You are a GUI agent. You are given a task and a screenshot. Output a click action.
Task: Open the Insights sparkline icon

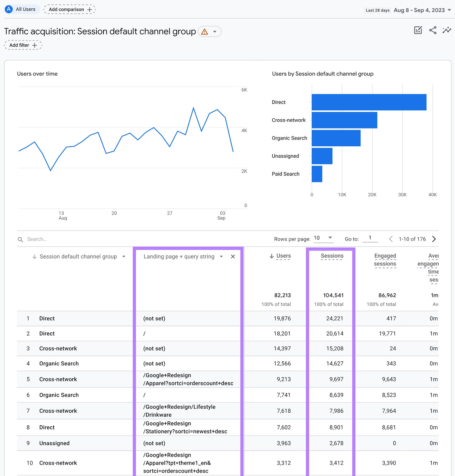coord(447,30)
